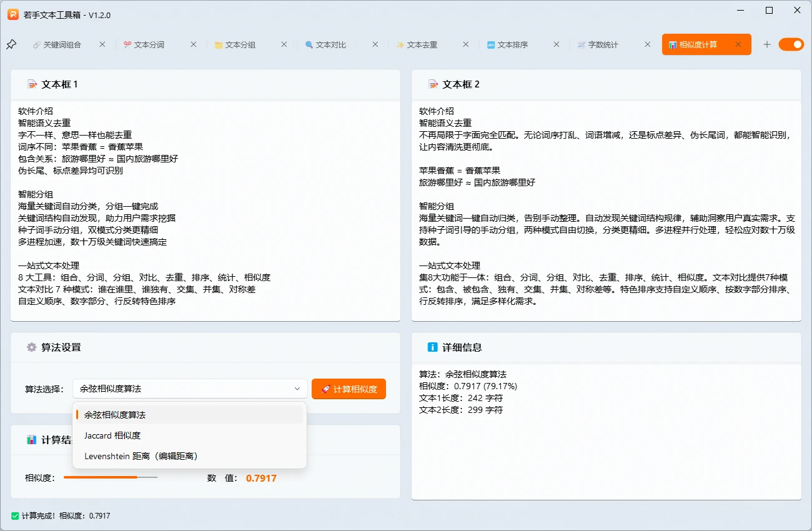Click the + to add a new tab
The image size is (812, 531).
(x=767, y=44)
